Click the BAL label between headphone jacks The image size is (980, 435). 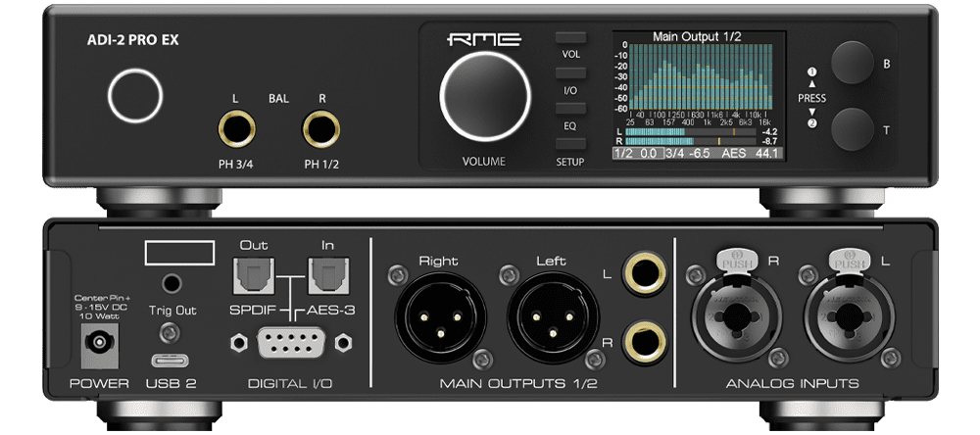(278, 98)
